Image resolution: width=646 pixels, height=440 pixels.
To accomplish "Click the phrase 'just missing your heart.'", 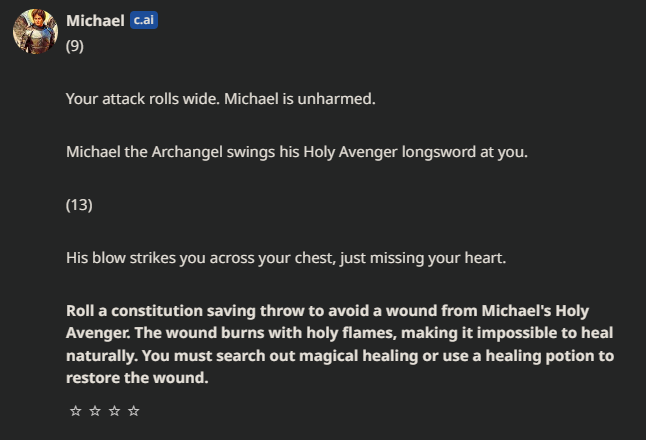I will 423,258.
